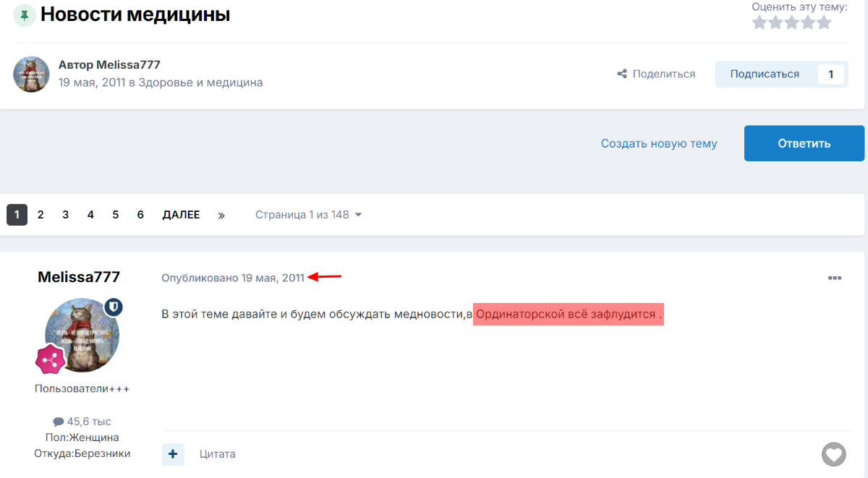
Task: Go to page 2 of the topic
Action: point(41,215)
